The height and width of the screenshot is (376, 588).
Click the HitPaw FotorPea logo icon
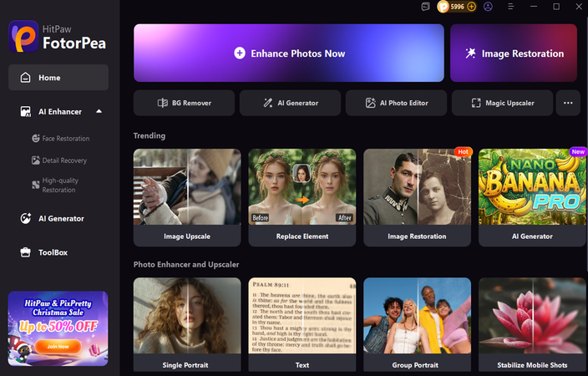coord(23,37)
